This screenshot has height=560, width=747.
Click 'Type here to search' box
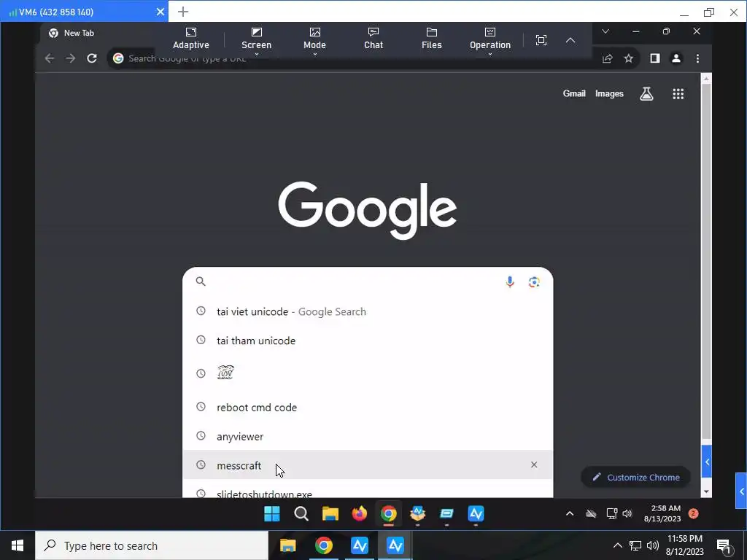152,545
